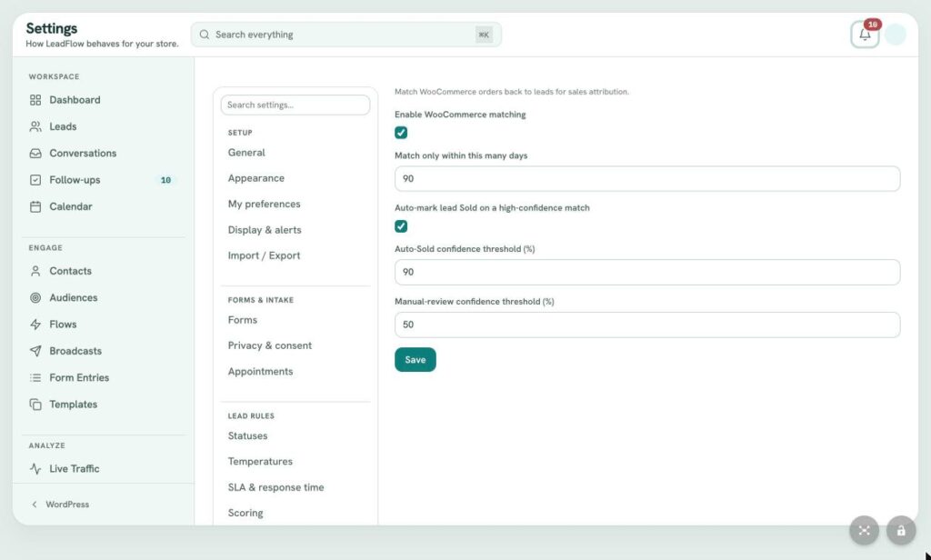
Task: Open Temperatures lead rules
Action: pos(260,462)
